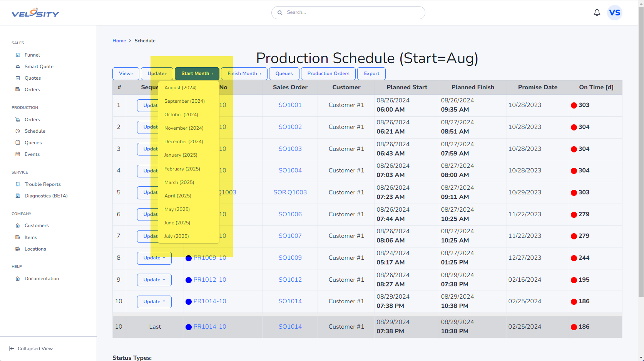Click the Export button
Screen dimensions: 644x361
coord(371,74)
